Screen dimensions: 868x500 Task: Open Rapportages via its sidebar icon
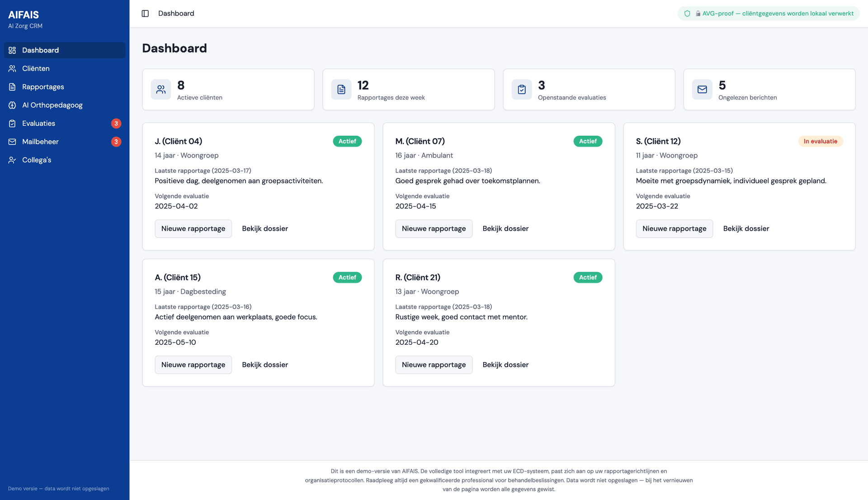tap(12, 86)
